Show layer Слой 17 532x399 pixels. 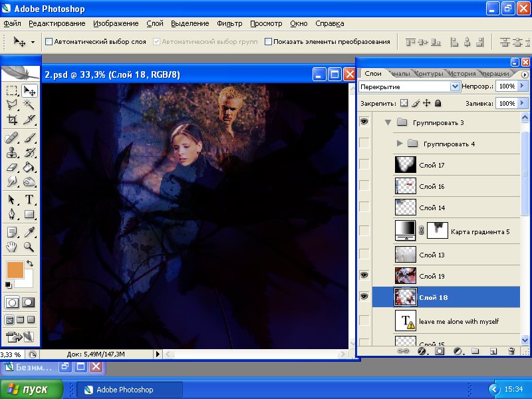coord(364,165)
